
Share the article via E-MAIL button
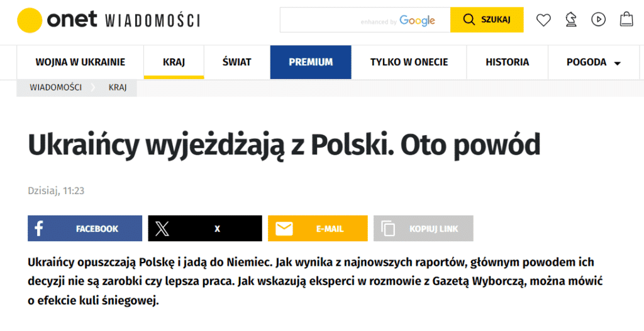318,229
